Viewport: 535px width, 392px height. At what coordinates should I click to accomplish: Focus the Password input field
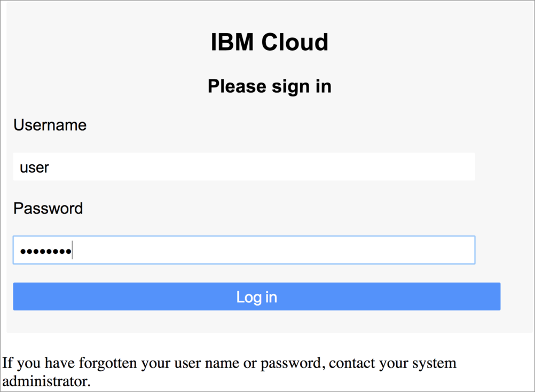(244, 250)
